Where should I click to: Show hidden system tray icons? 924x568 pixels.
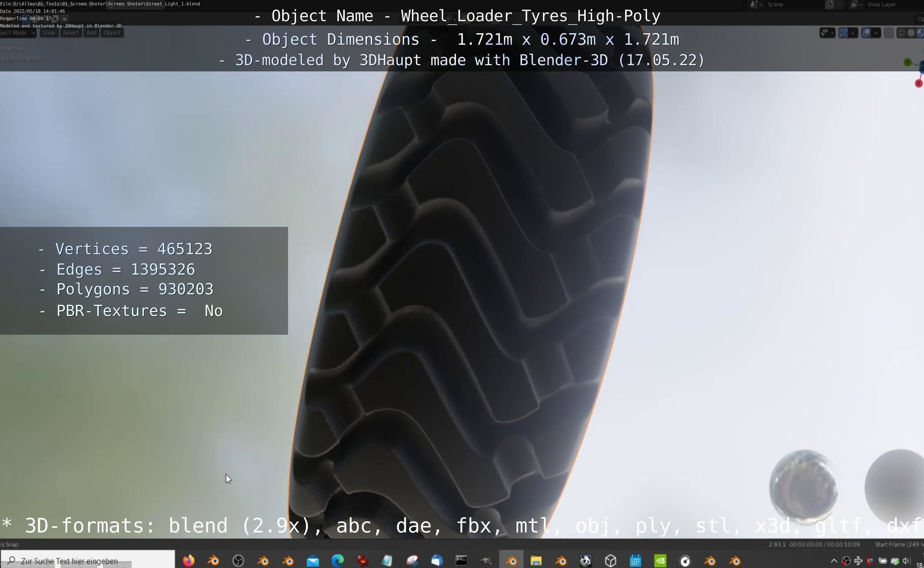(834, 561)
